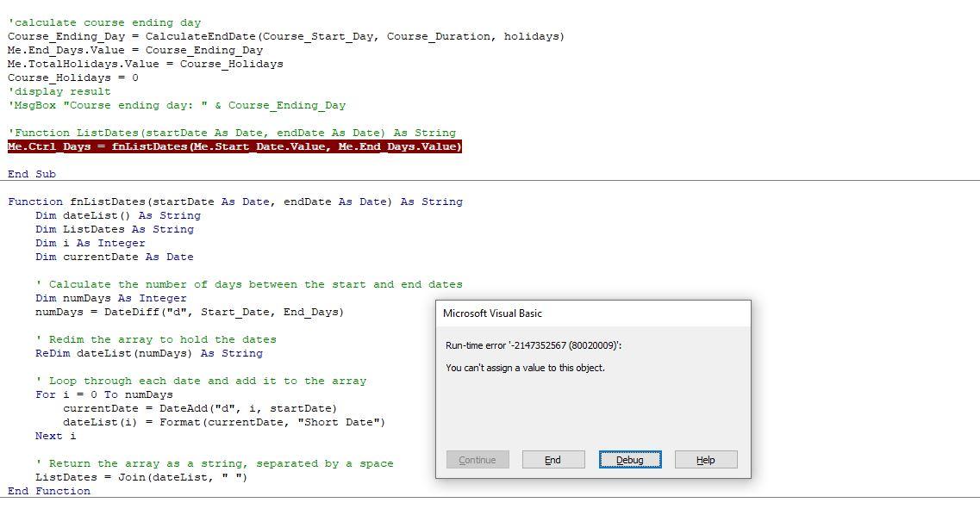Click the grayed-out Continue button

(478, 460)
